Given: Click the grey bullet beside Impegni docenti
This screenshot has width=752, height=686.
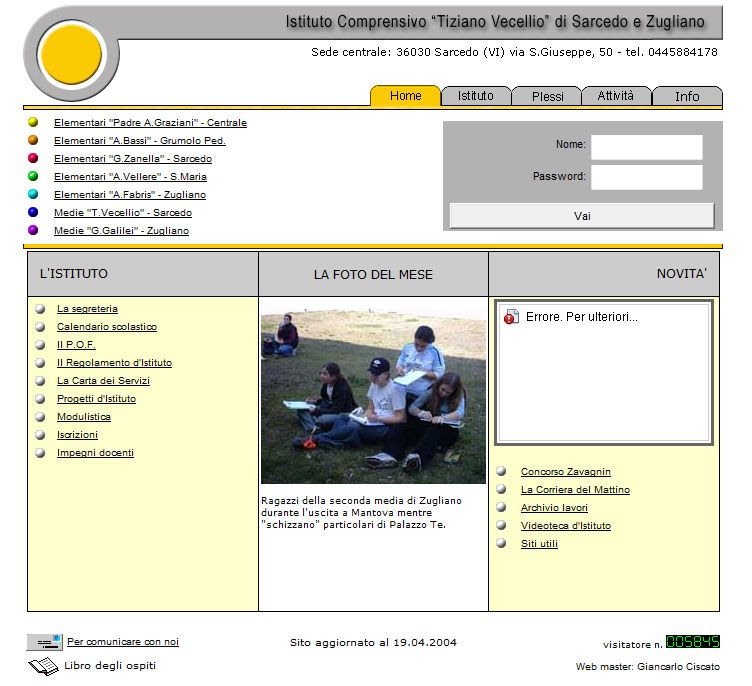Looking at the screenshot, I should click(x=40, y=452).
